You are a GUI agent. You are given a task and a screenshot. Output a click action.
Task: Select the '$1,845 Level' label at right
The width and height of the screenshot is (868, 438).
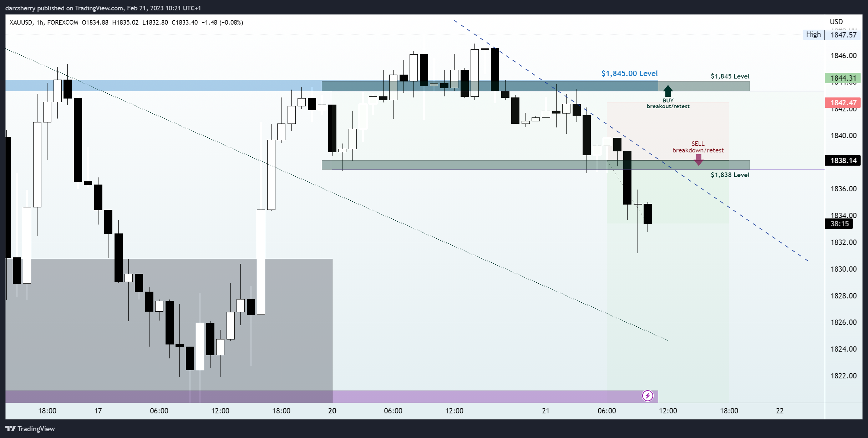[x=730, y=76]
